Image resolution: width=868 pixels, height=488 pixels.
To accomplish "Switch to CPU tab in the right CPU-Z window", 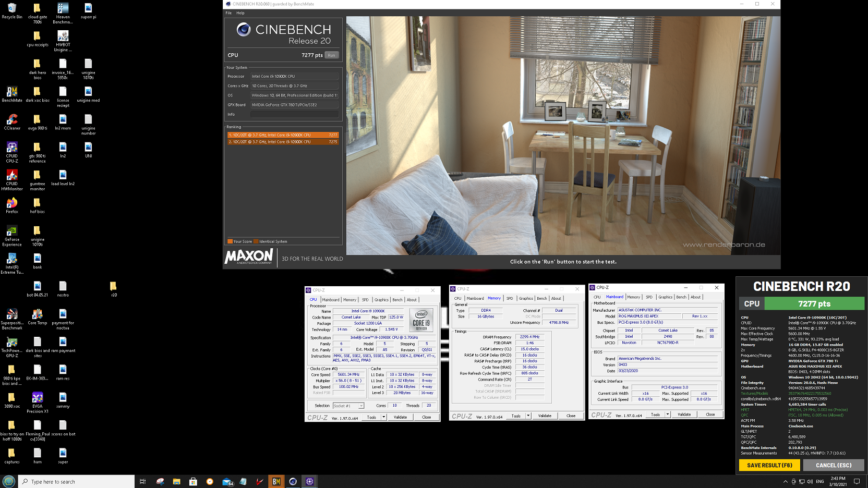I will coord(597,297).
